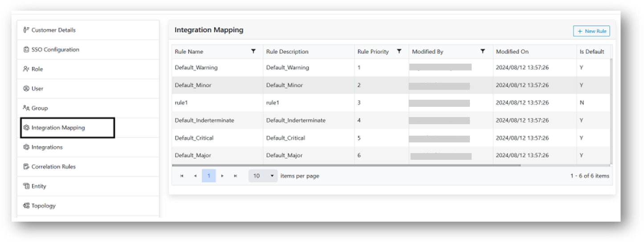This screenshot has height=243, width=644.
Task: Open the Integrations menu item
Action: (x=47, y=147)
